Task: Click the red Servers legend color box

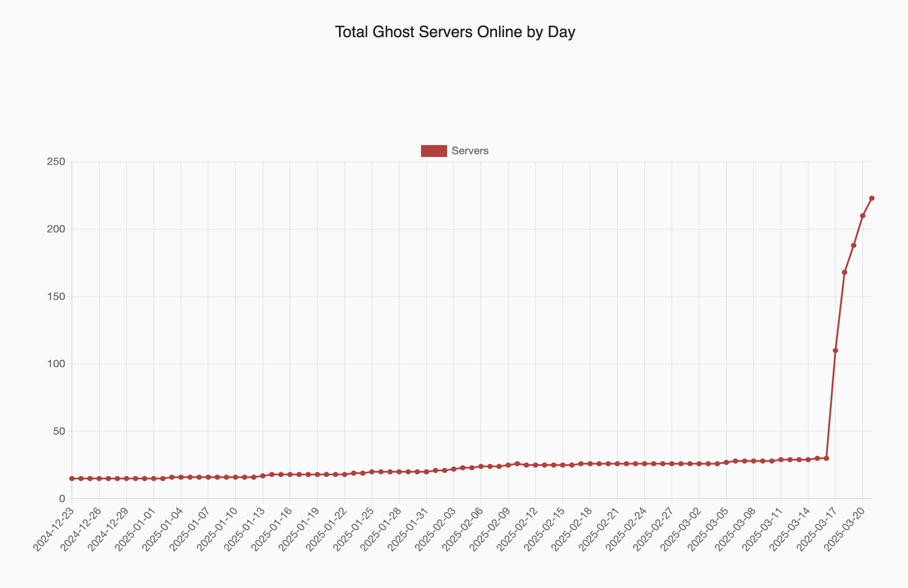Action: coord(434,151)
